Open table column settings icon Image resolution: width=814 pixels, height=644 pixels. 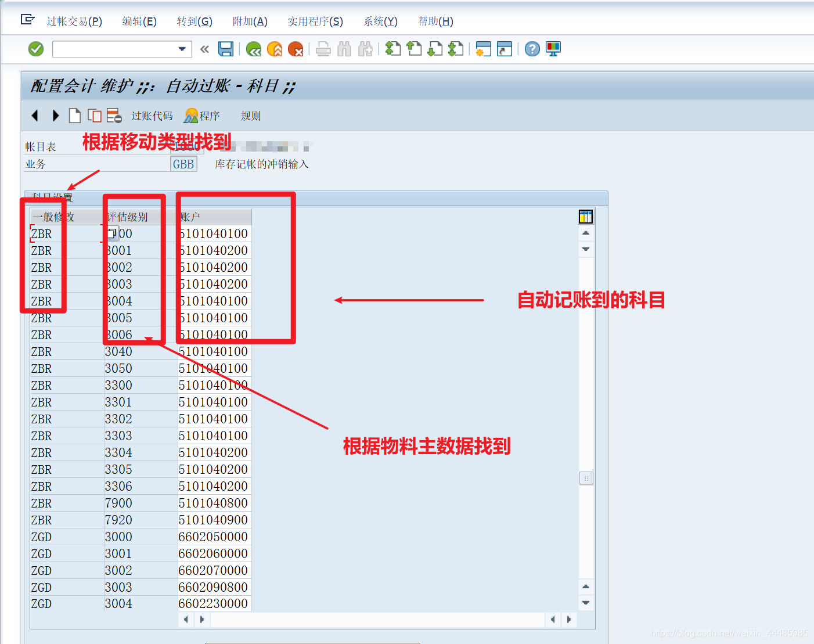pos(586,217)
